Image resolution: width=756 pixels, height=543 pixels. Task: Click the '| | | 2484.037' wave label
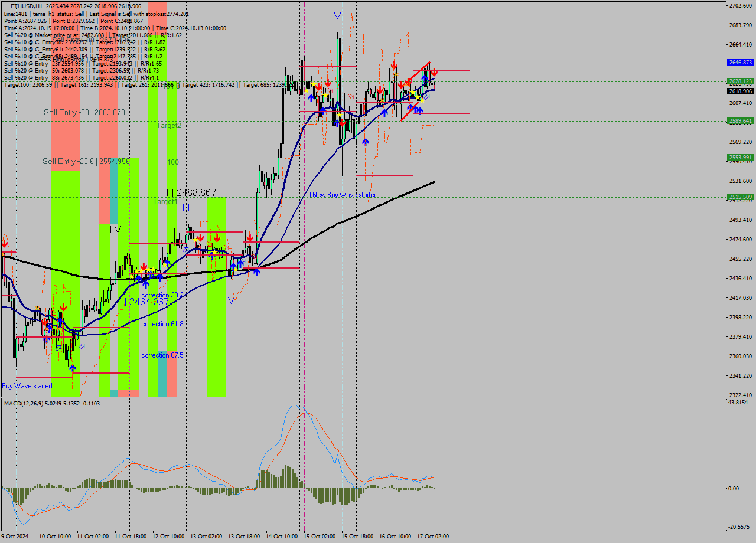(142, 302)
